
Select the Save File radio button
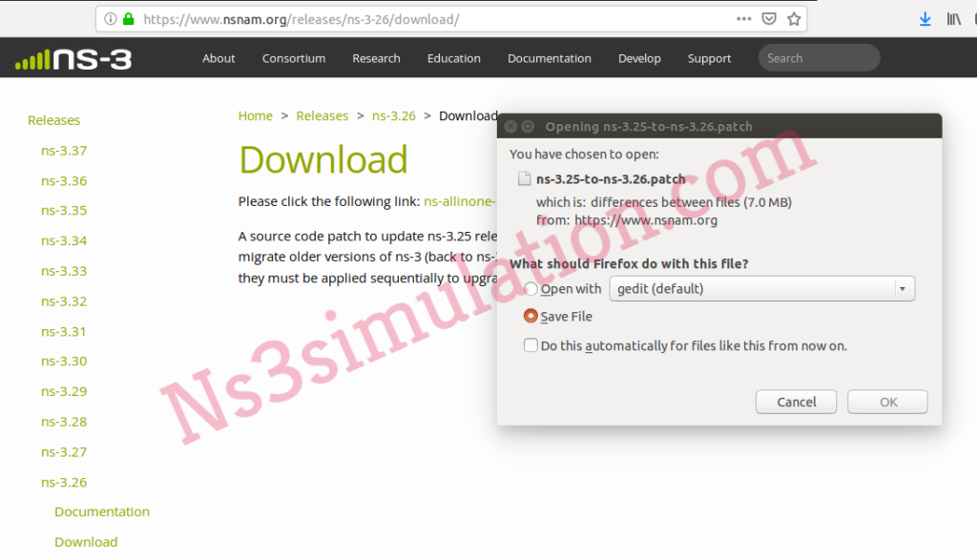pos(530,317)
